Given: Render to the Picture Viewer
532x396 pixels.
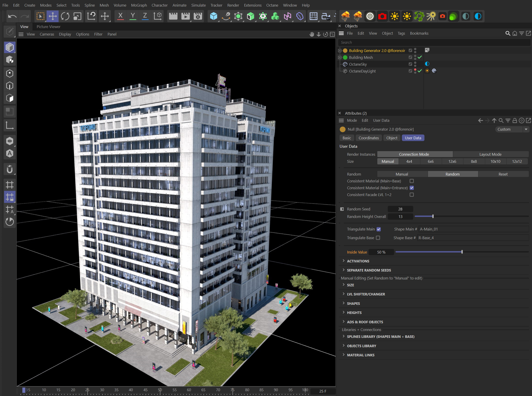Looking at the screenshot, I should pos(185,16).
